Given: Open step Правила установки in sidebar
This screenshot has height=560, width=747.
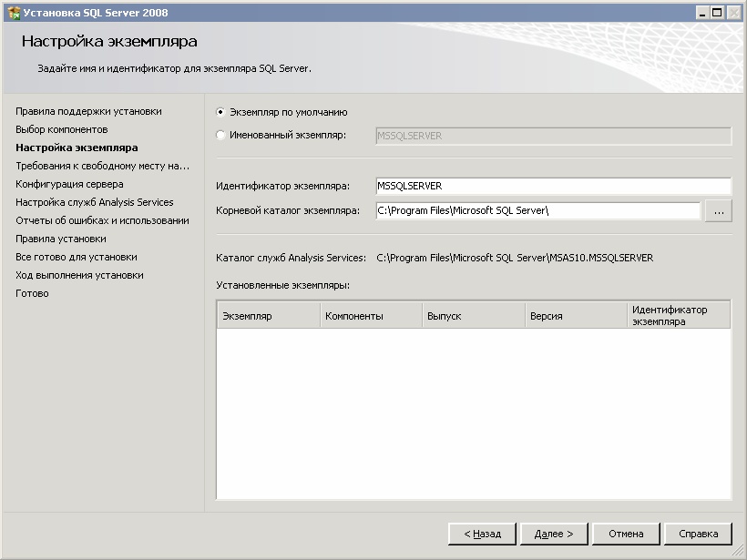Looking at the screenshot, I should coord(61,239).
